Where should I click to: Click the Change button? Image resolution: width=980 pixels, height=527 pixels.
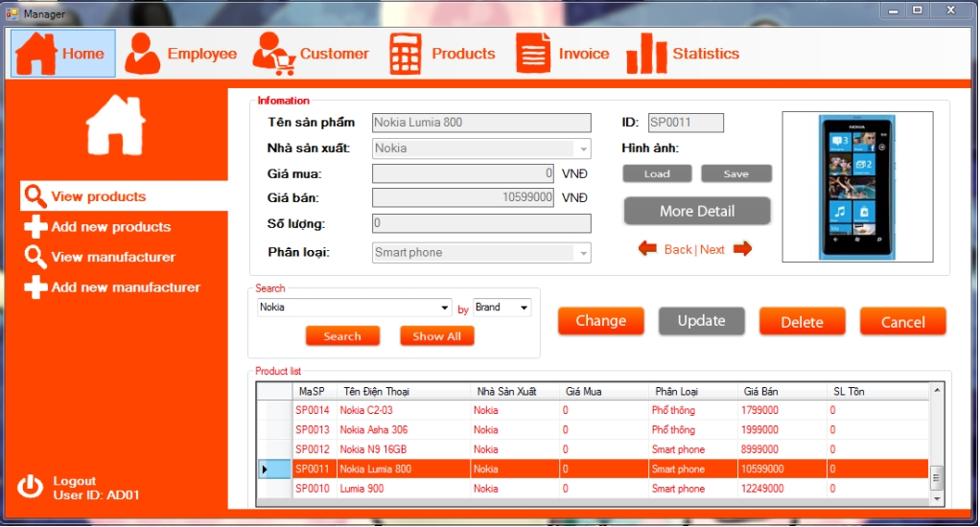pyautogui.click(x=600, y=321)
